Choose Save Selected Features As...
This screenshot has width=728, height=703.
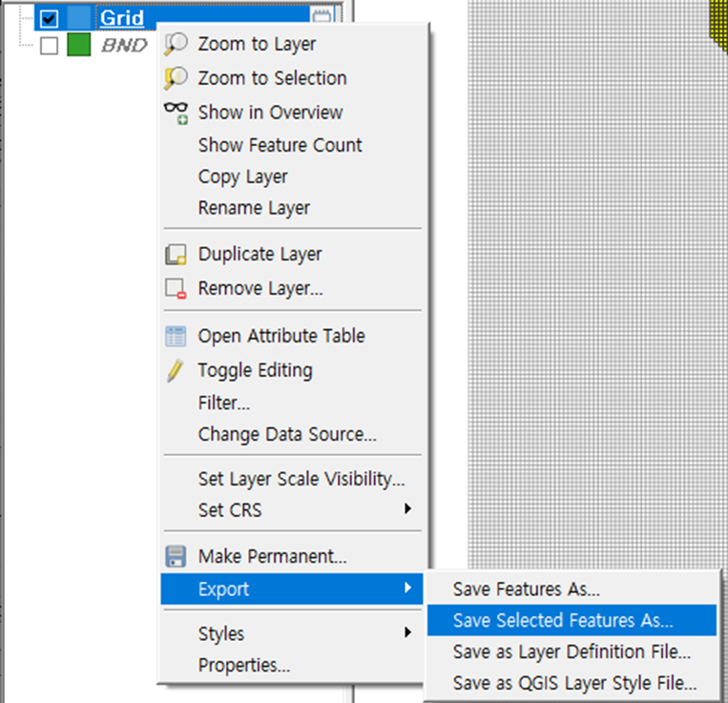click(x=572, y=620)
